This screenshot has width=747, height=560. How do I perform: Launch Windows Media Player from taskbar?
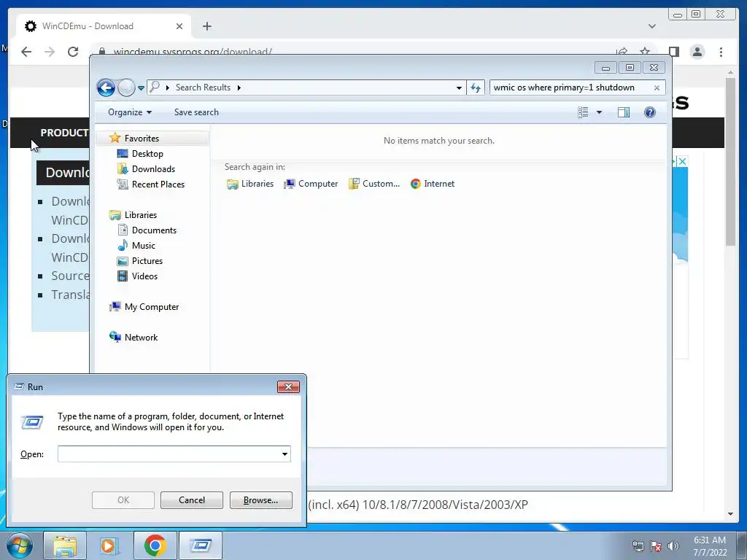click(x=109, y=545)
